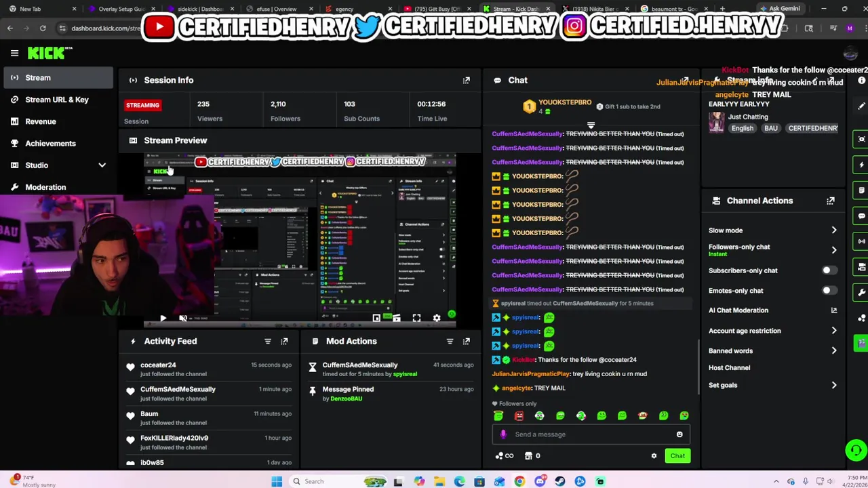Reload the browser page
This screenshot has height=488, width=868.
tap(43, 28)
